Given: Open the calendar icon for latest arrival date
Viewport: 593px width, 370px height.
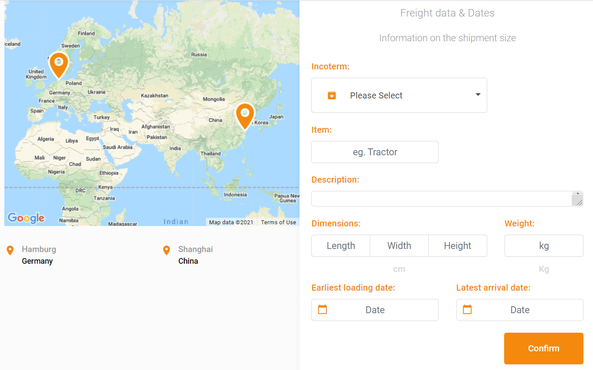Looking at the screenshot, I should 467,309.
